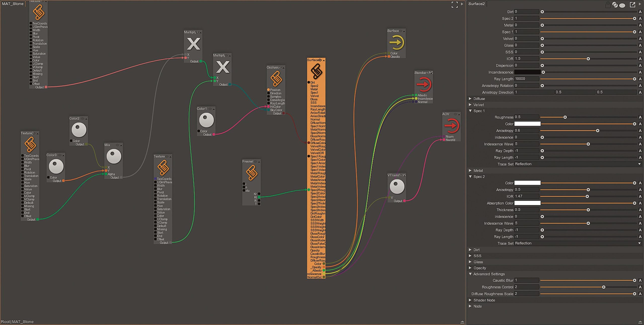Select the Occlusion node icon
Image resolution: width=644 pixels, height=325 pixels.
click(x=276, y=79)
